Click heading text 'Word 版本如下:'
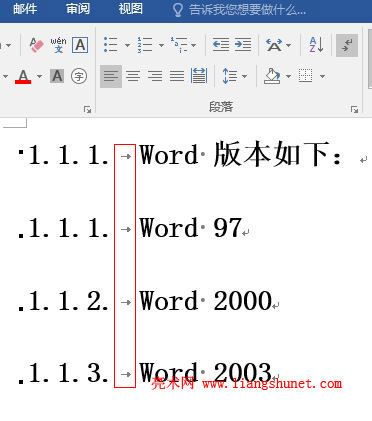The height and width of the screenshot is (421, 372). point(241,154)
